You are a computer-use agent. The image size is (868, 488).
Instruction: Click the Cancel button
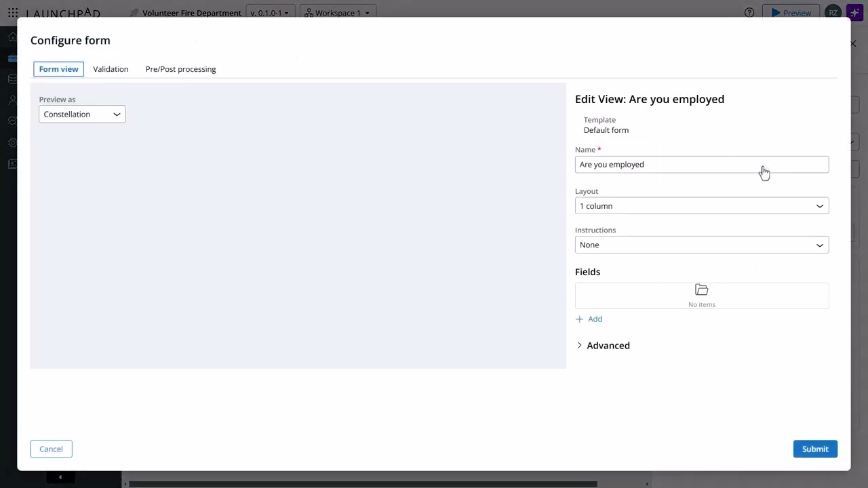point(51,449)
